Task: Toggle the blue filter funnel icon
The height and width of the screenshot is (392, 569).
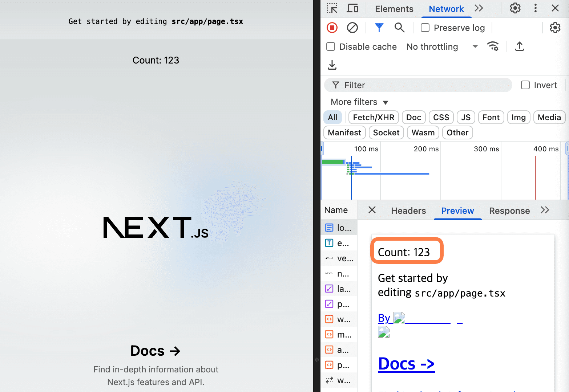Action: pos(379,28)
